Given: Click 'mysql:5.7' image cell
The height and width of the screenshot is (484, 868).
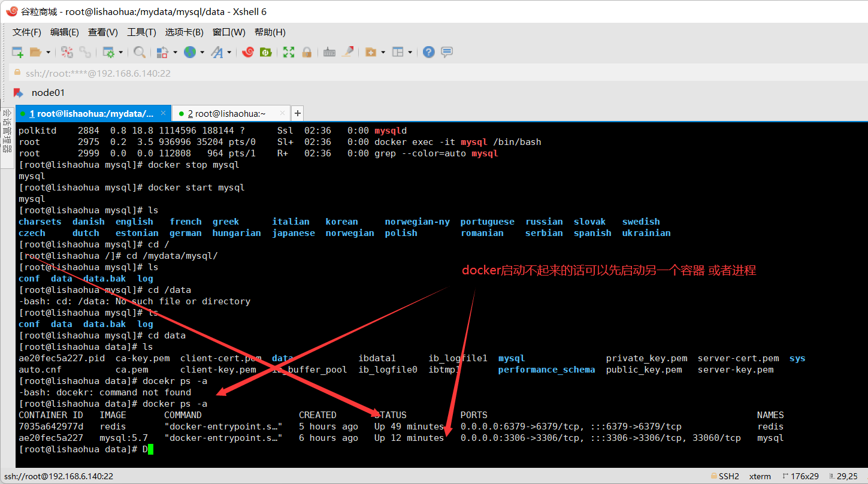Looking at the screenshot, I should (123, 438).
